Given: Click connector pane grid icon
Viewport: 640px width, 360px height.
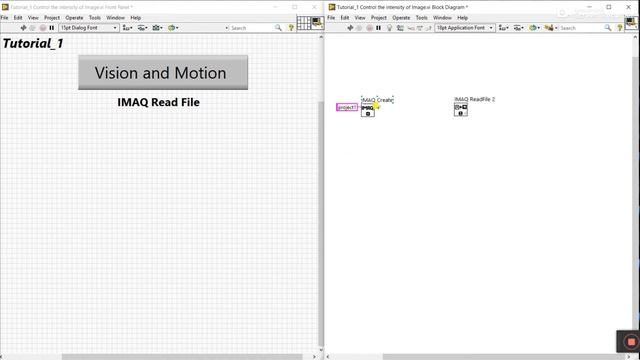Looking at the screenshot, I should pos(304,23).
